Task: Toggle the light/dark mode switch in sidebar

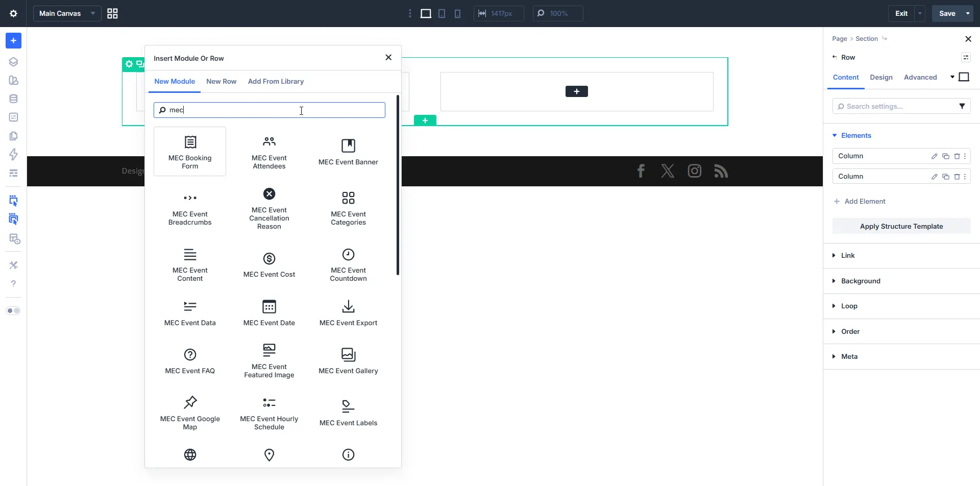Action: coord(13,310)
